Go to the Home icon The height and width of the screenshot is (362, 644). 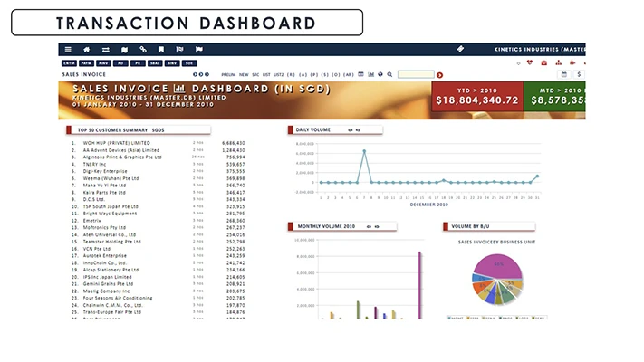coord(87,49)
